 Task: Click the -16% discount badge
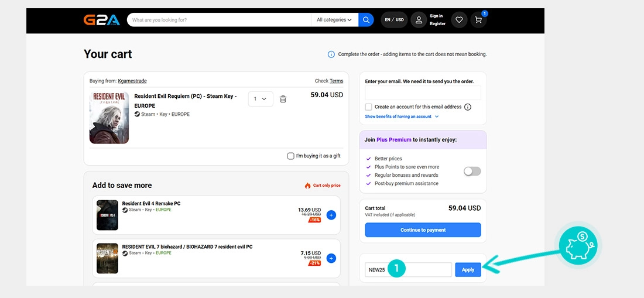coord(315,220)
